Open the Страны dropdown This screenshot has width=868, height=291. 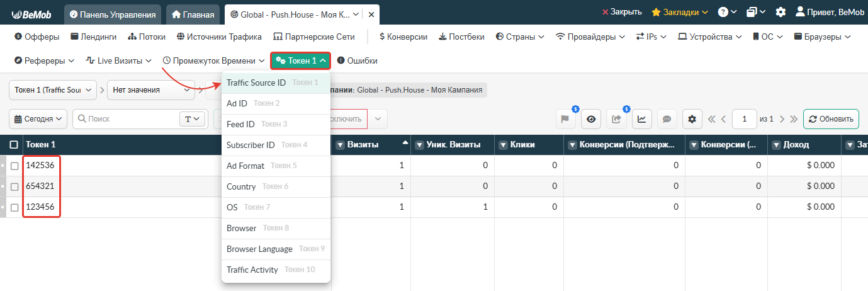tap(520, 37)
